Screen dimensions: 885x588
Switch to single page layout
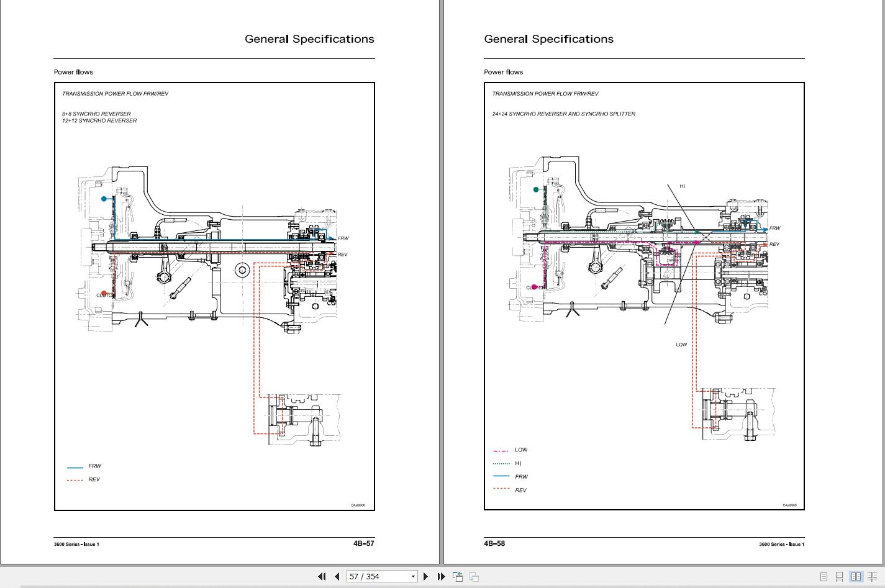pyautogui.click(x=824, y=577)
